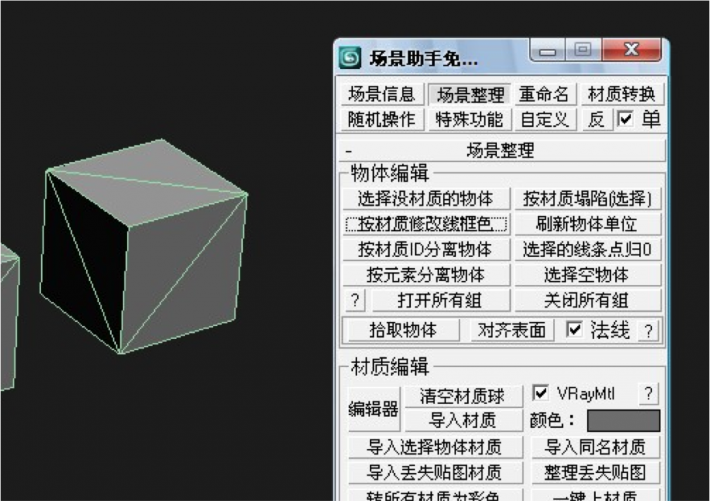
Task: Open the gray 颜色 color swatch
Action: 623,421
